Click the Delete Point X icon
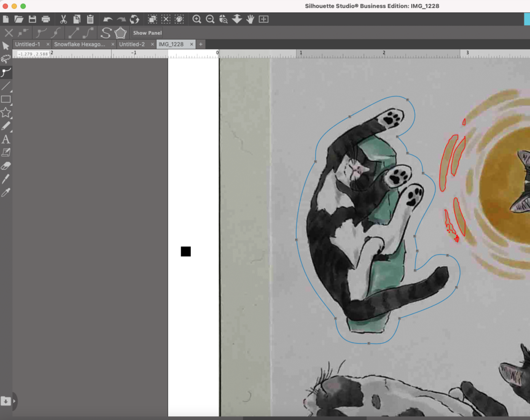This screenshot has width=530, height=420. pos(9,33)
